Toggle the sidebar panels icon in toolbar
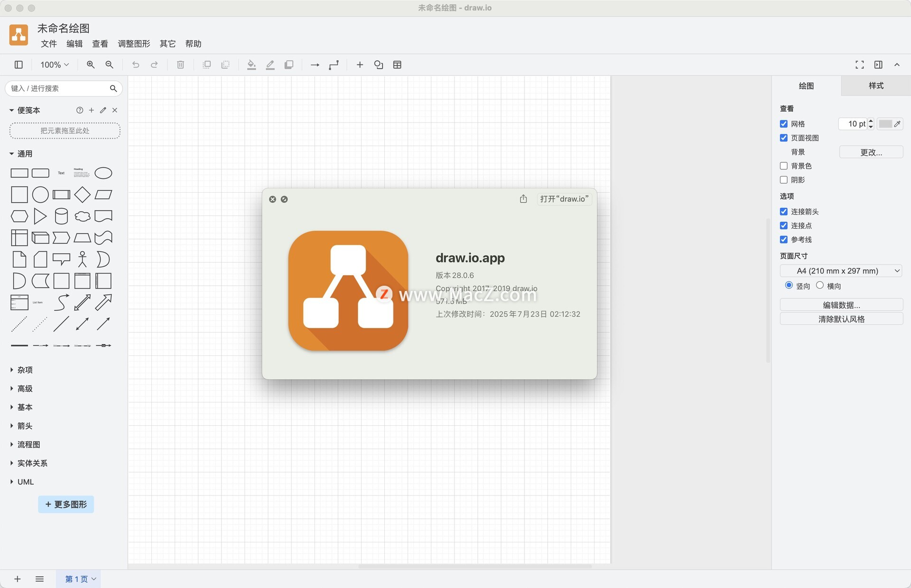The width and height of the screenshot is (911, 588). click(19, 65)
